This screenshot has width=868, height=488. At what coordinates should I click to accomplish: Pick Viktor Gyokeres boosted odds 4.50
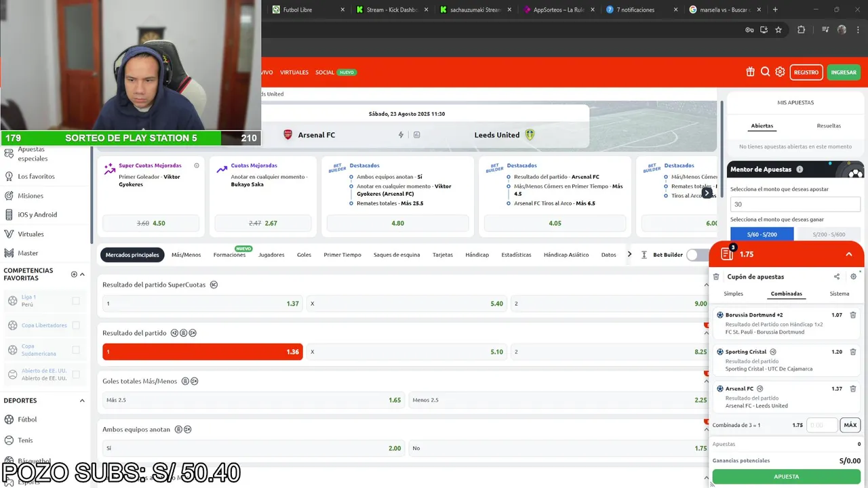click(x=151, y=223)
